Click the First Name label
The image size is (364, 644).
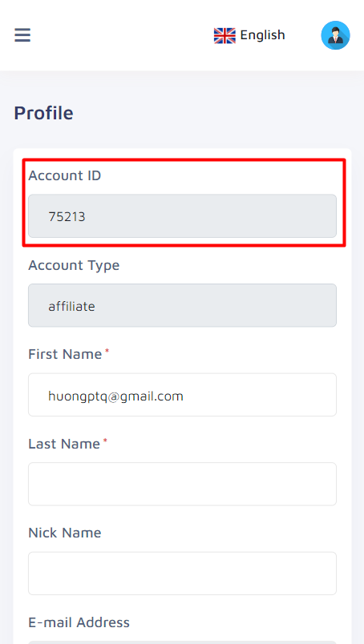click(x=65, y=354)
